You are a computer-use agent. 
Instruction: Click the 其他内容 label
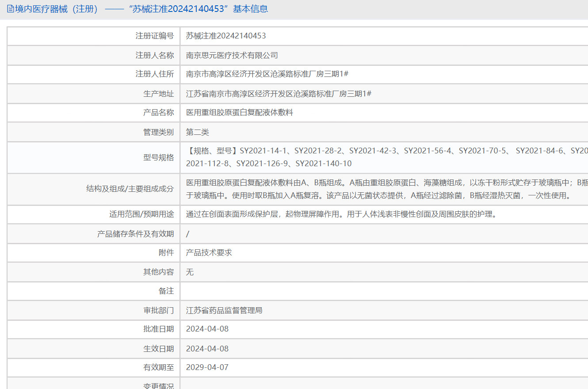(159, 272)
